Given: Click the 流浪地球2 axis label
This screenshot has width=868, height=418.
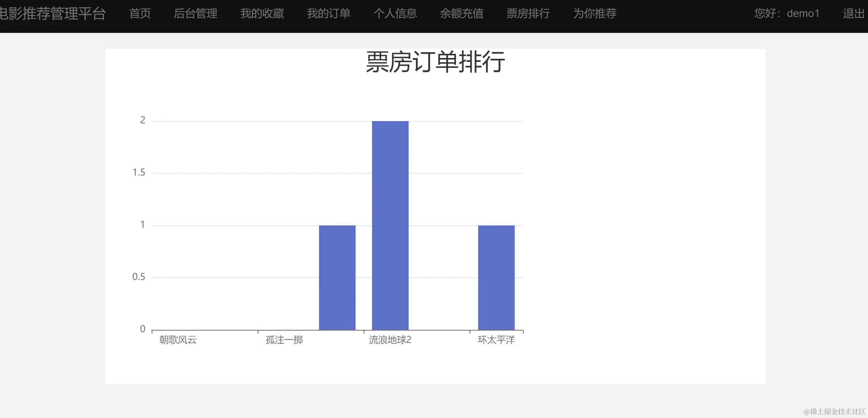Looking at the screenshot, I should click(390, 340).
